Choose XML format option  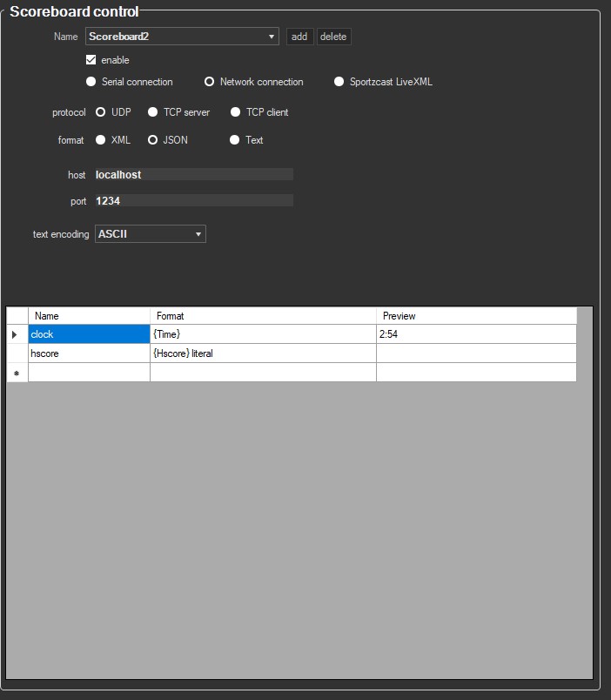pyautogui.click(x=101, y=139)
